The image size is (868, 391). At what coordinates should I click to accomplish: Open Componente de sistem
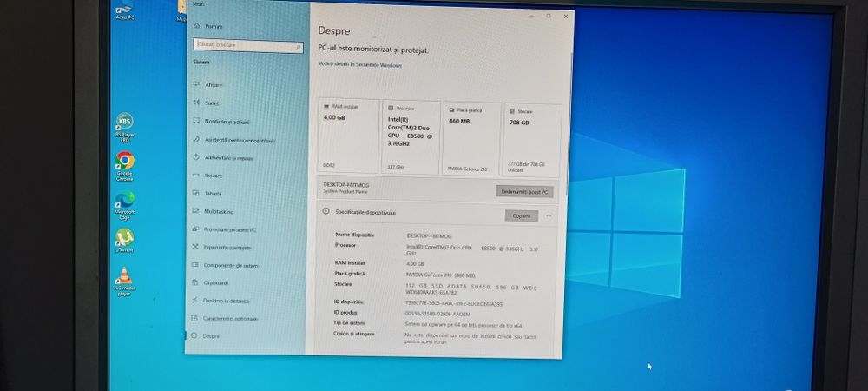[x=231, y=266]
